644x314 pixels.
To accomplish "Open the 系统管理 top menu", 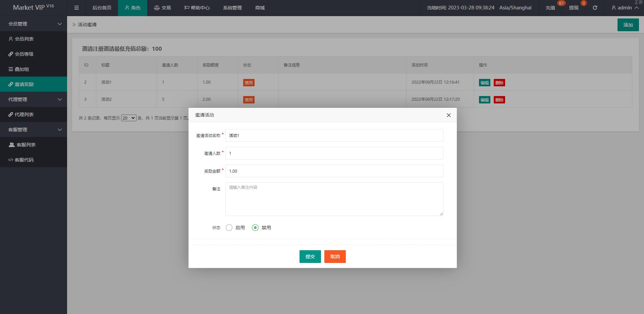I will coord(232,8).
